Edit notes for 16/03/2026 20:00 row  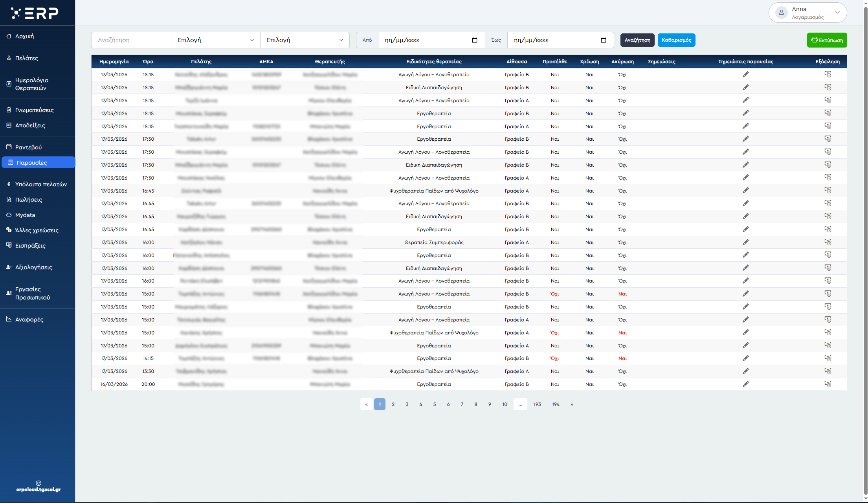pyautogui.click(x=745, y=384)
